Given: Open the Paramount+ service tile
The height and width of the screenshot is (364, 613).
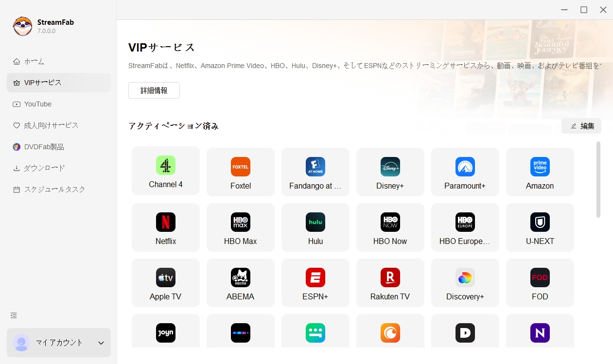Looking at the screenshot, I should point(465,172).
